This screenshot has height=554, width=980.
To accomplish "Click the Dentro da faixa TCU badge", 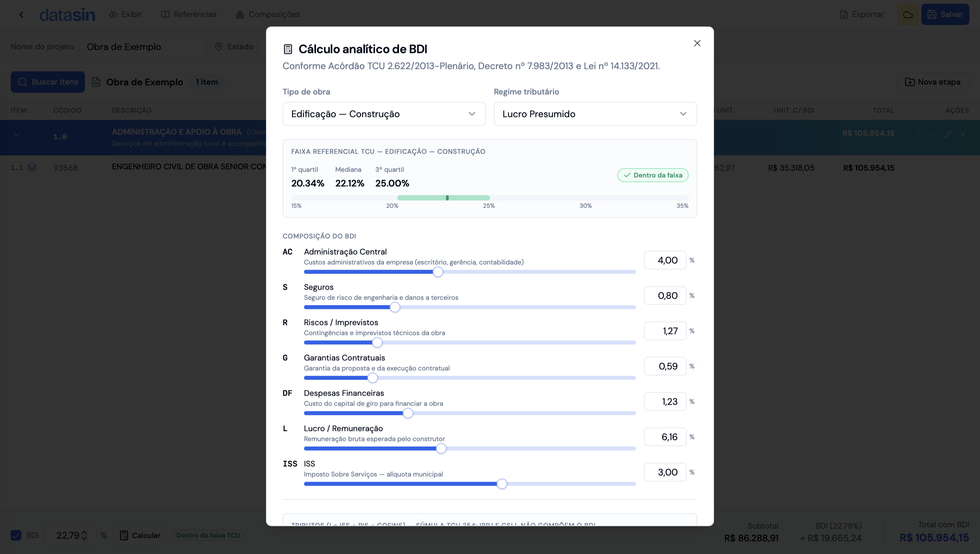I will tap(208, 536).
